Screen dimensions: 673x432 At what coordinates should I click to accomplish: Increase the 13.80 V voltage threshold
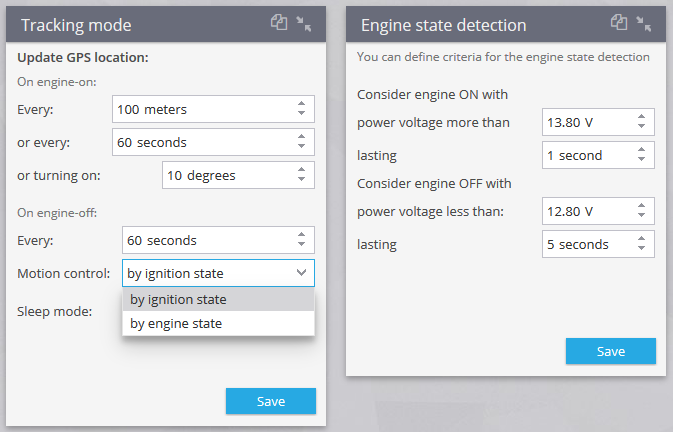[641, 117]
